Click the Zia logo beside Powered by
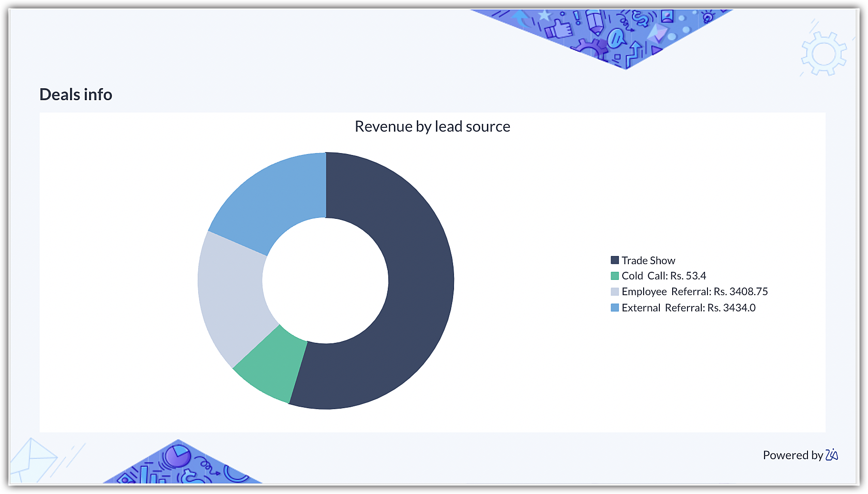 click(832, 455)
